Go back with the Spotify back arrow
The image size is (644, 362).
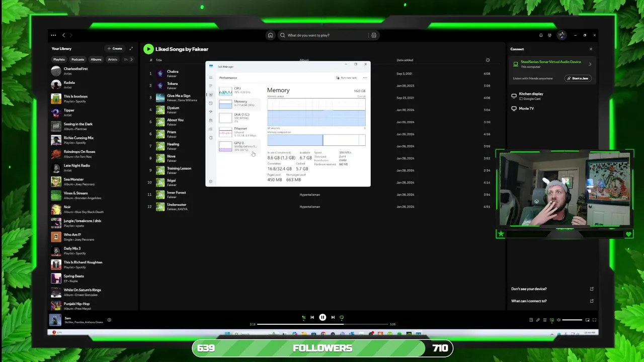(63, 35)
